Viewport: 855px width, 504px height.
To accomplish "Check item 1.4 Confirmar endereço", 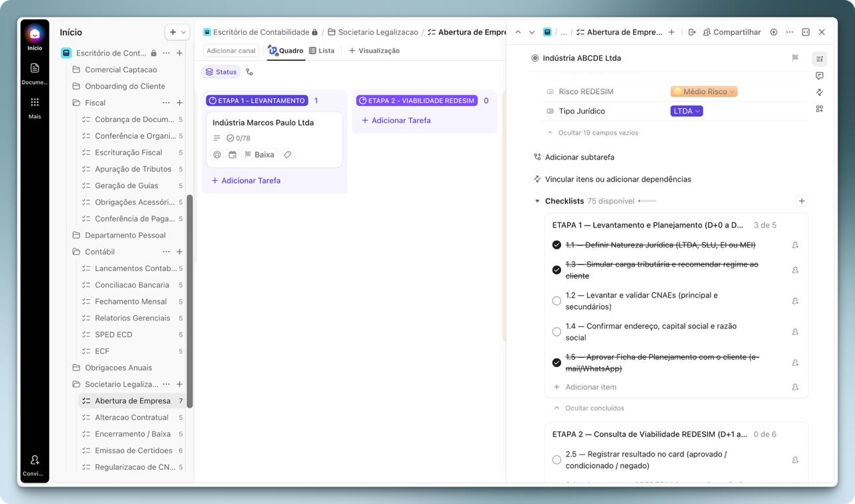I will coord(556,332).
